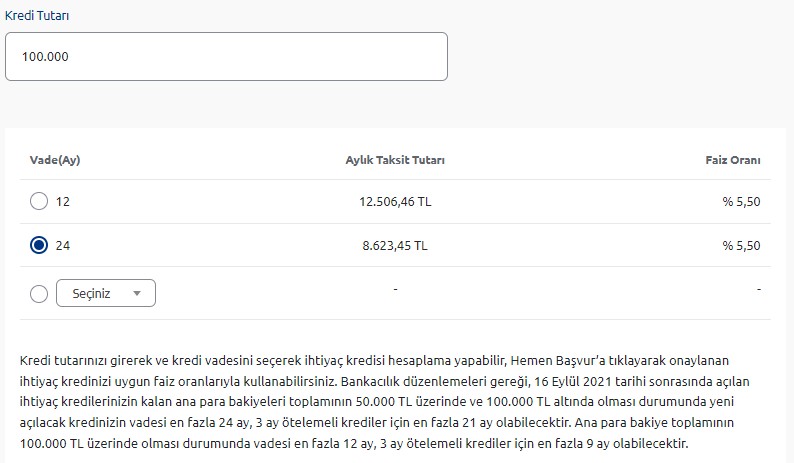794x463 pixels.
Task: Click the 12 term label
Action: 63,202
